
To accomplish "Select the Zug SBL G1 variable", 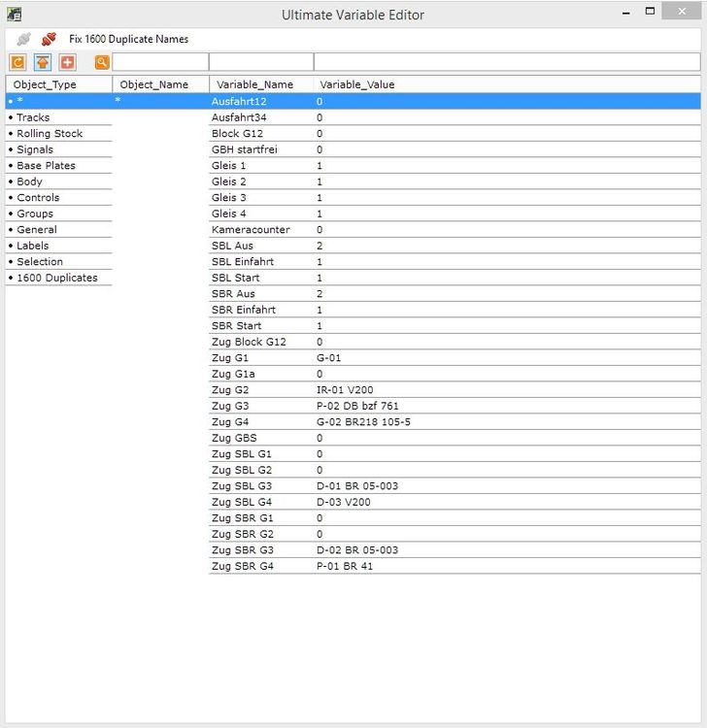I will [242, 454].
